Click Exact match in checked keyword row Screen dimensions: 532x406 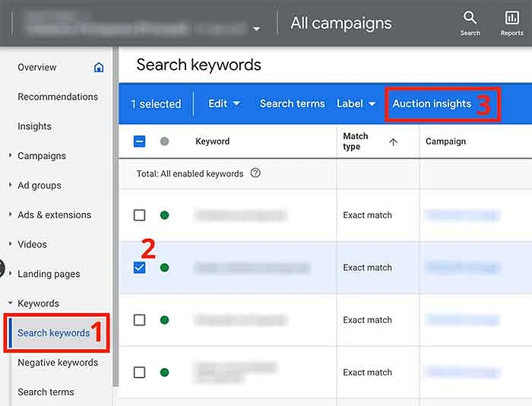367,268
